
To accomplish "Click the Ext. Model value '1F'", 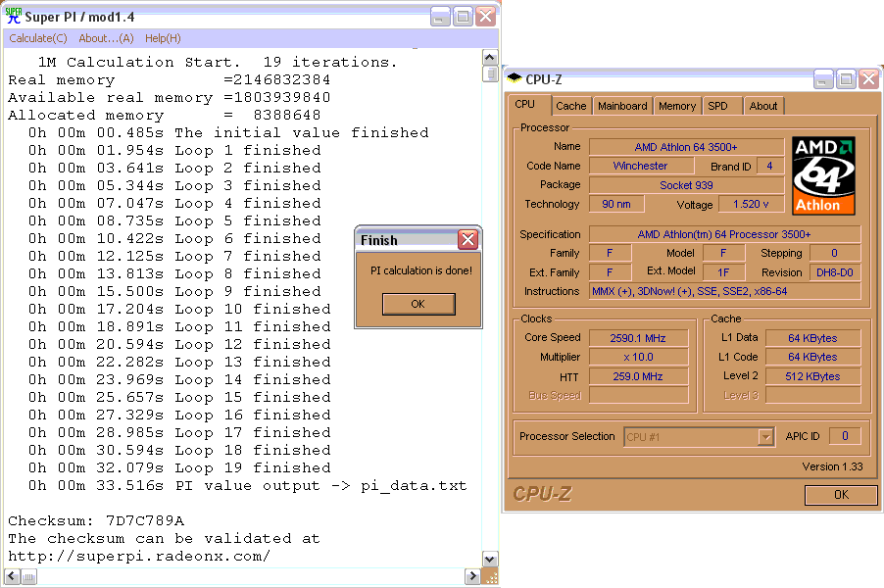I will tap(723, 272).
